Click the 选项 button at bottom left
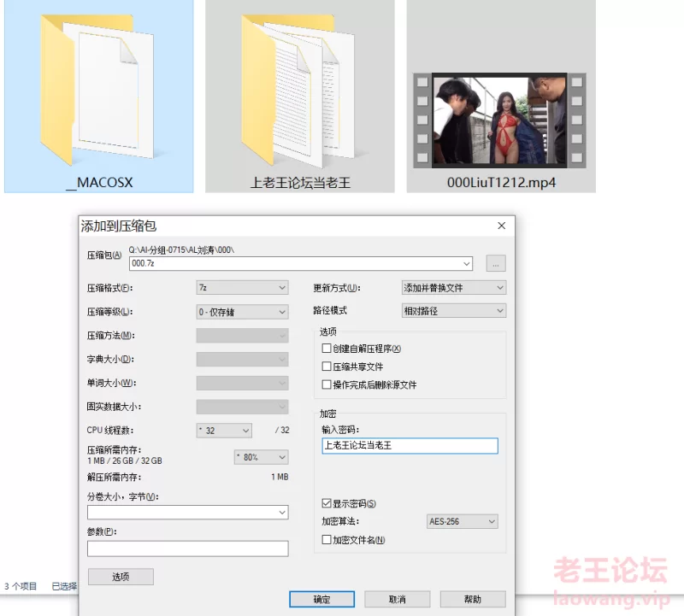The height and width of the screenshot is (616, 684). pyautogui.click(x=121, y=577)
